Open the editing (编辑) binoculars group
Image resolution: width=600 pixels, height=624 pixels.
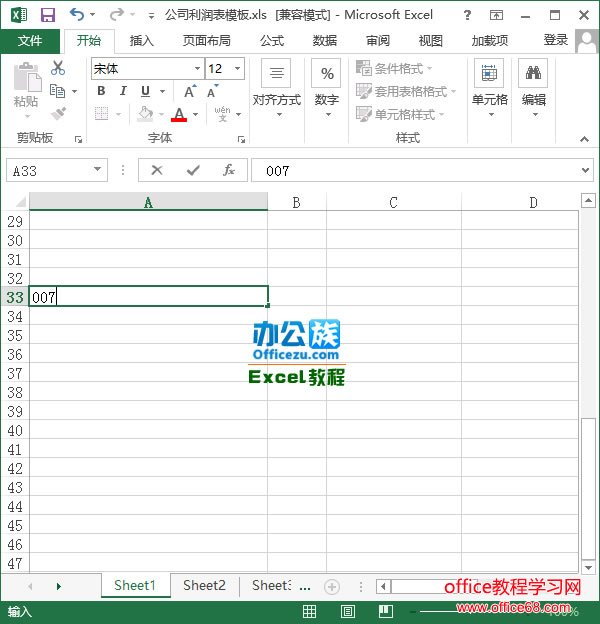(x=534, y=90)
